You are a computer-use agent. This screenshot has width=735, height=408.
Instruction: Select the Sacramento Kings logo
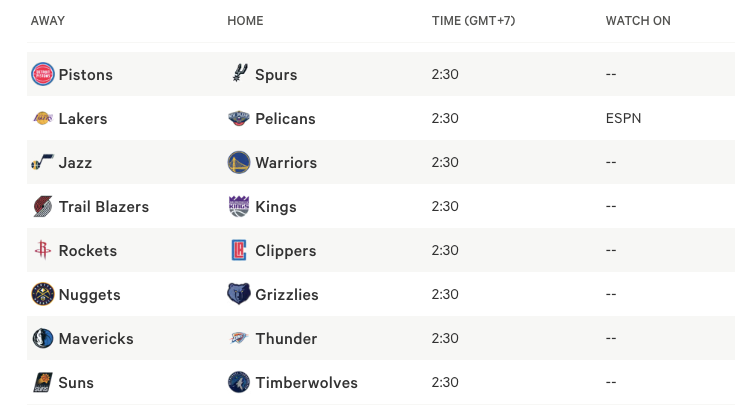tap(239, 206)
